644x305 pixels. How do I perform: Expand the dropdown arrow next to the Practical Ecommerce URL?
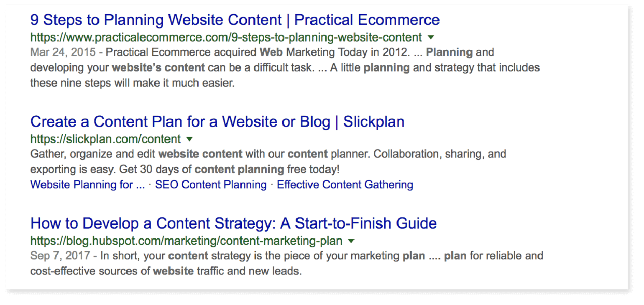(x=432, y=37)
